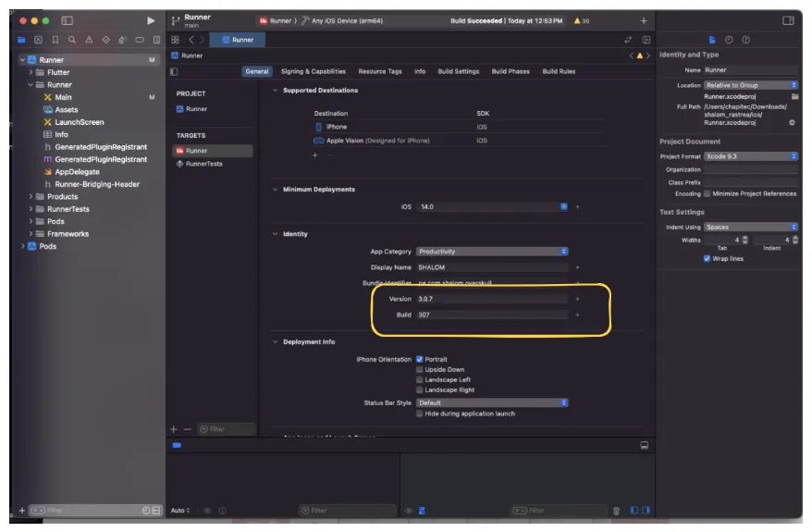Switch to Signing & Capabilities tab
812x532 pixels.
pyautogui.click(x=313, y=71)
